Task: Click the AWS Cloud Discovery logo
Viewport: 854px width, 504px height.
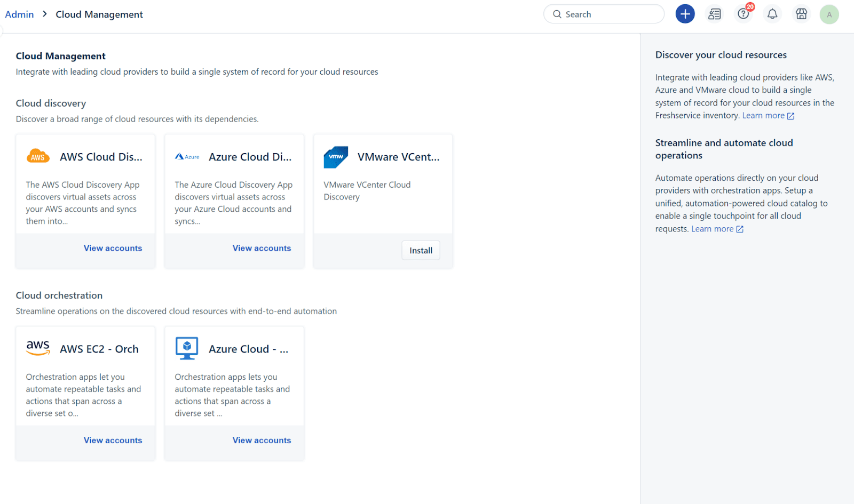Action: coord(38,156)
